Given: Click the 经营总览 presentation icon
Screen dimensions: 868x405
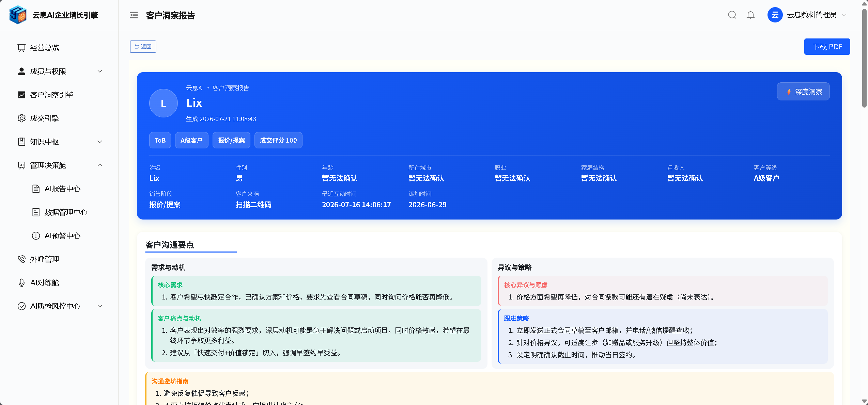Looking at the screenshot, I should (x=21, y=48).
